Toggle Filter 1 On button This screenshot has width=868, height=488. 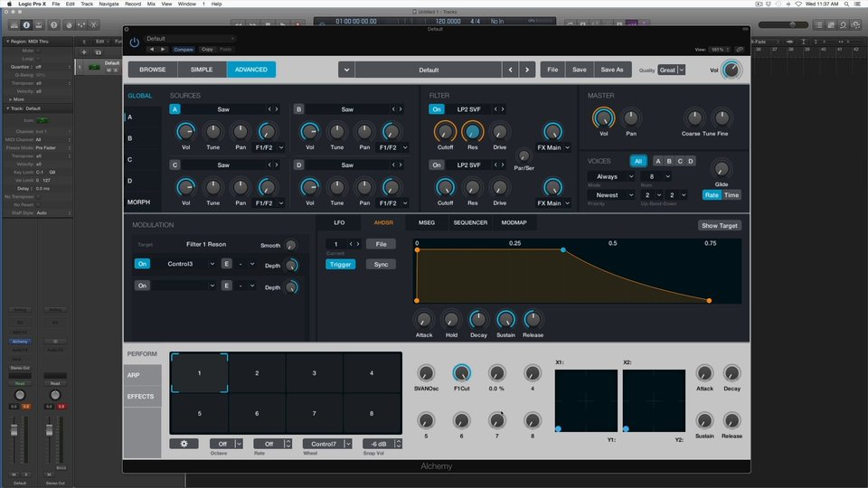pos(436,109)
